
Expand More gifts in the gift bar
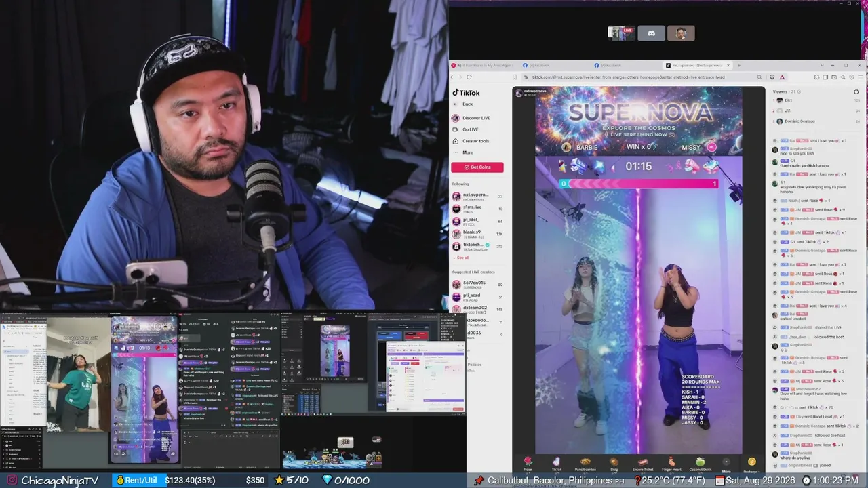tap(726, 464)
